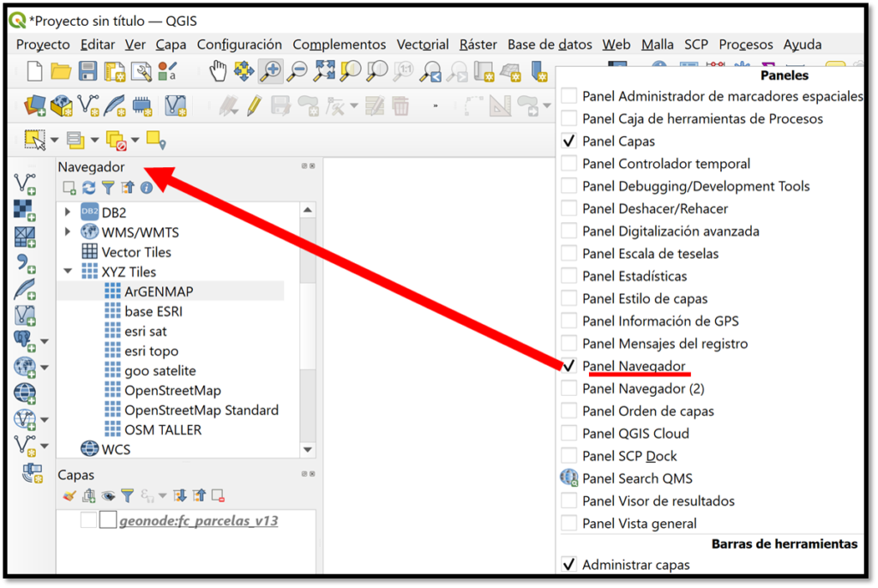Viewport: 878px width, 588px height.
Task: Click Manage Map Themes eye icon in Capas
Action: 108,495
